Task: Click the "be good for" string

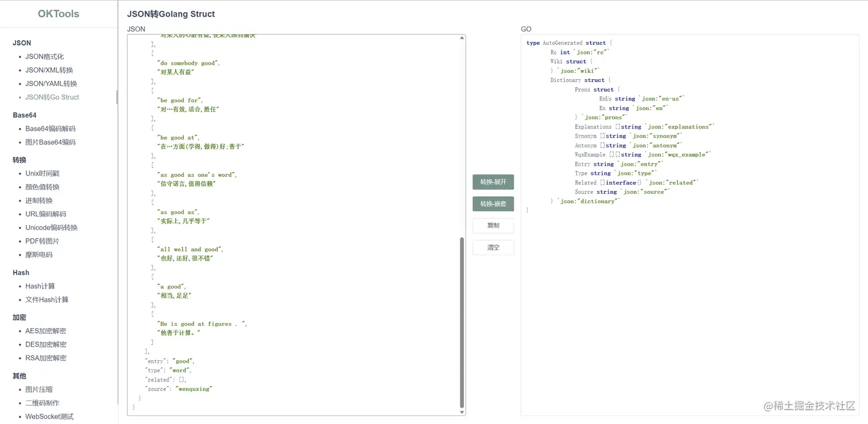Action: [180, 100]
